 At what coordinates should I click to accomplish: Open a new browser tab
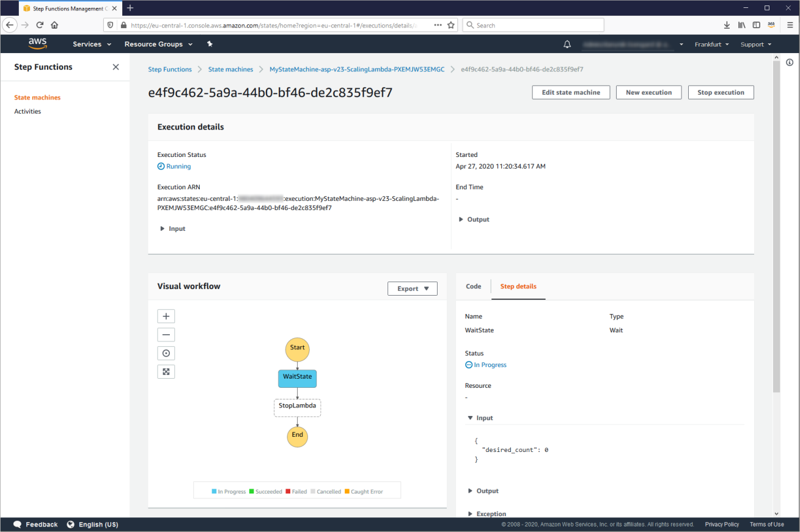(130, 8)
